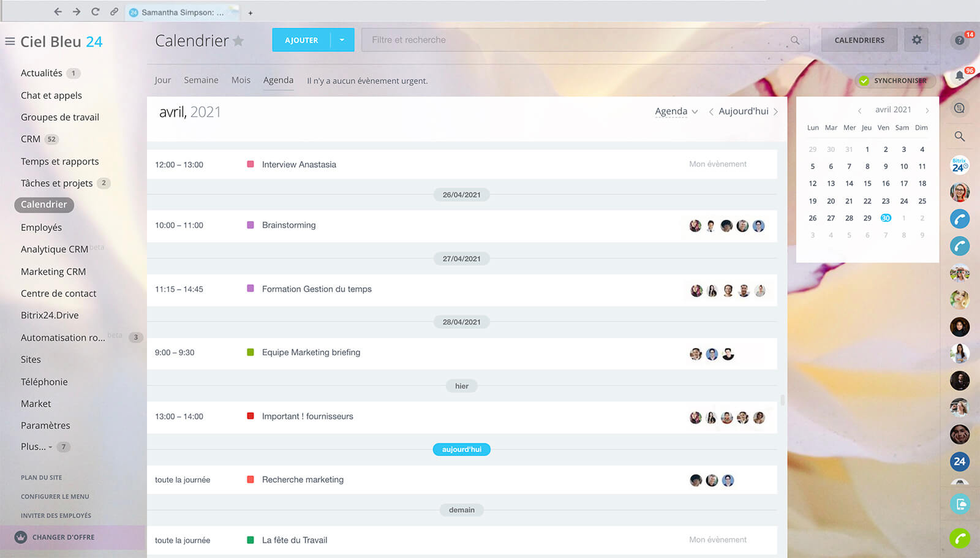Switch to the Semaine tab
This screenshot has height=558, width=980.
coord(201,80)
